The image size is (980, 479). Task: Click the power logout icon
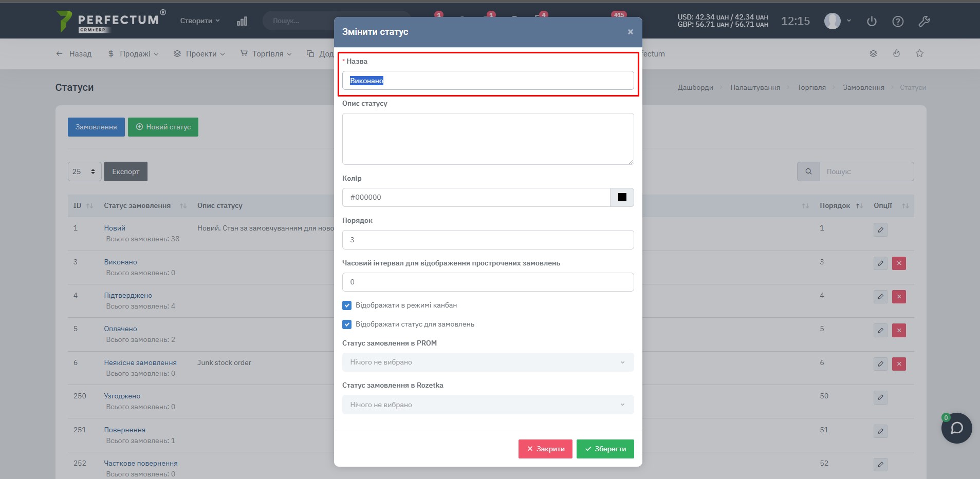[x=872, y=21]
